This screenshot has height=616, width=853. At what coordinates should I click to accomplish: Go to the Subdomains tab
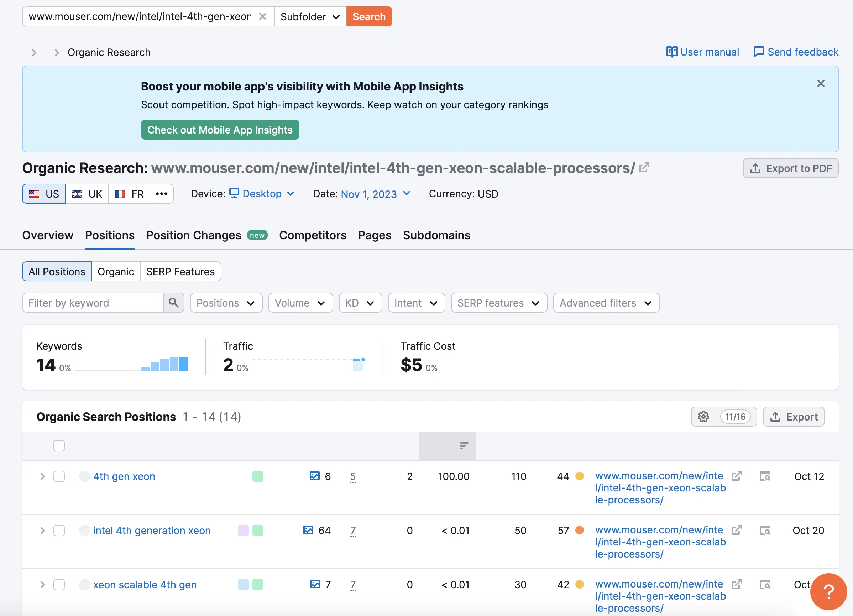tap(436, 235)
